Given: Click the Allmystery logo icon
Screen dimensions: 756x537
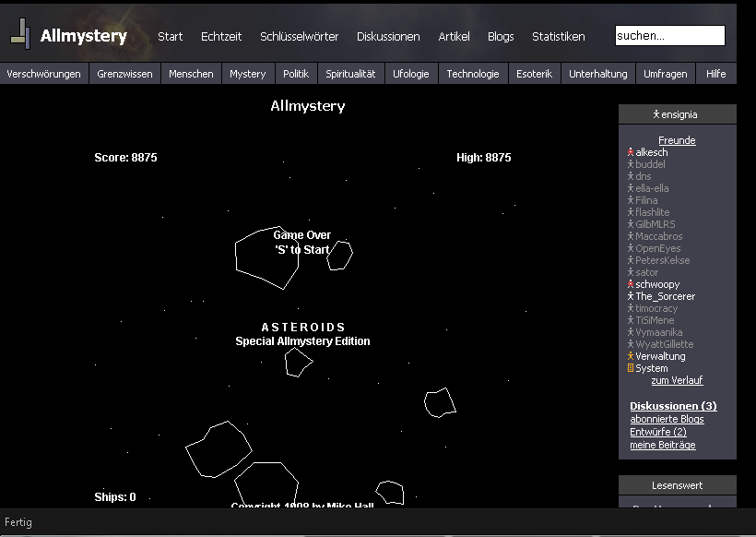Looking at the screenshot, I should pos(20,34).
